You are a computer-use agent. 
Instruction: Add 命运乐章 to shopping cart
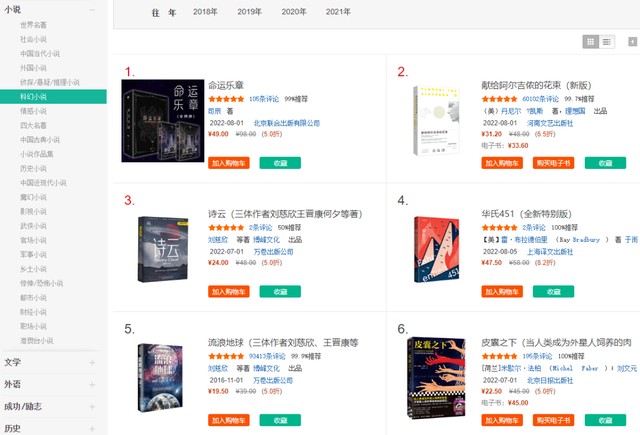tap(229, 163)
